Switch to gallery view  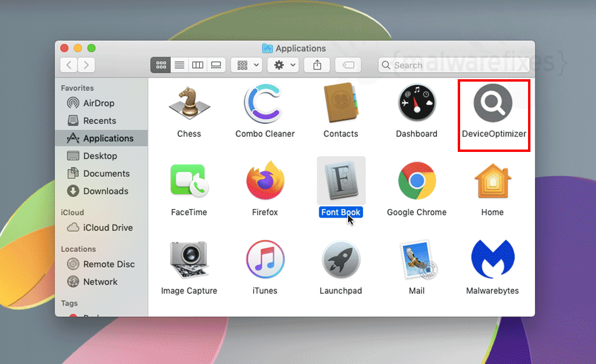[216, 65]
